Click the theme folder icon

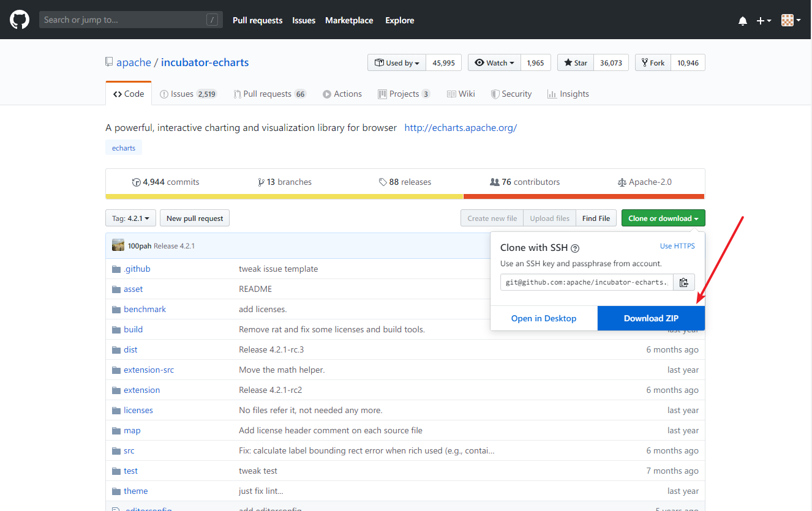[x=116, y=491]
